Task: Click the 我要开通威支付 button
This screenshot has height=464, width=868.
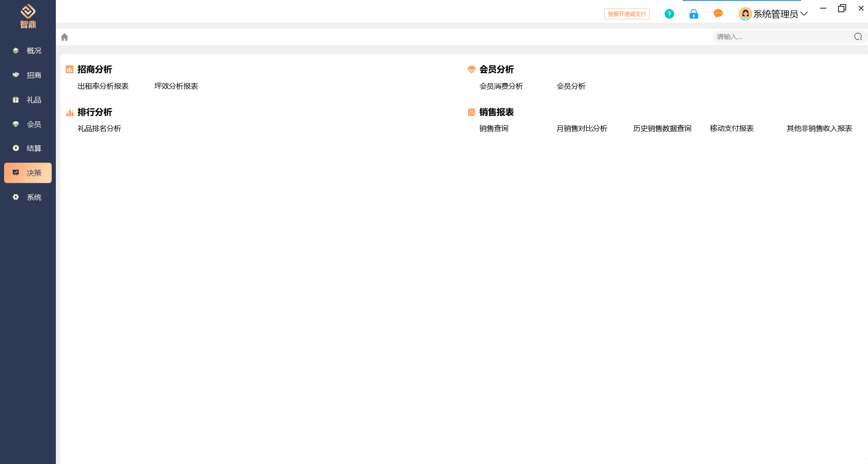Action: pyautogui.click(x=626, y=14)
